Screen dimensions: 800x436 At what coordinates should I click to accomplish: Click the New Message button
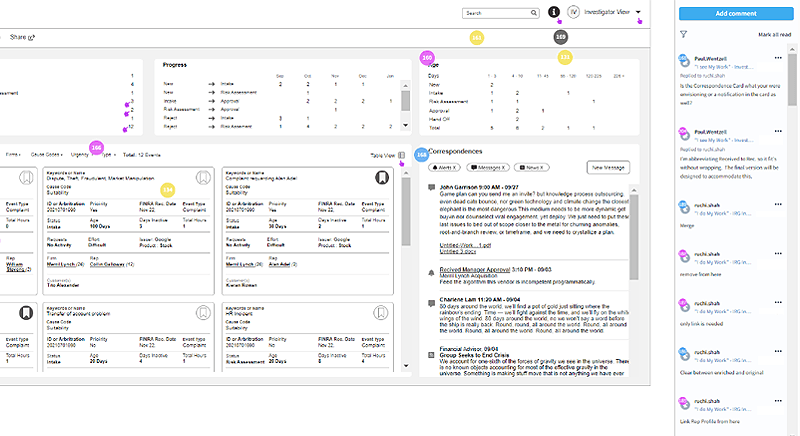[x=608, y=167]
